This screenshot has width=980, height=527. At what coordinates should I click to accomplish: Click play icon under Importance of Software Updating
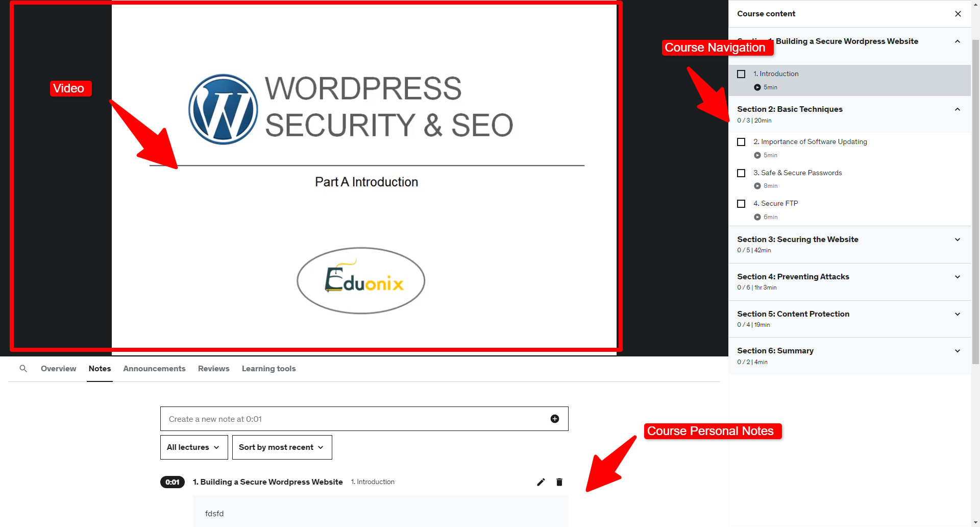tap(757, 155)
